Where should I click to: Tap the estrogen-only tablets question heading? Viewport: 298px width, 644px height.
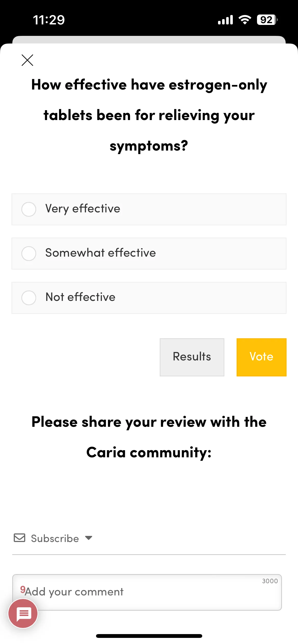[149, 115]
